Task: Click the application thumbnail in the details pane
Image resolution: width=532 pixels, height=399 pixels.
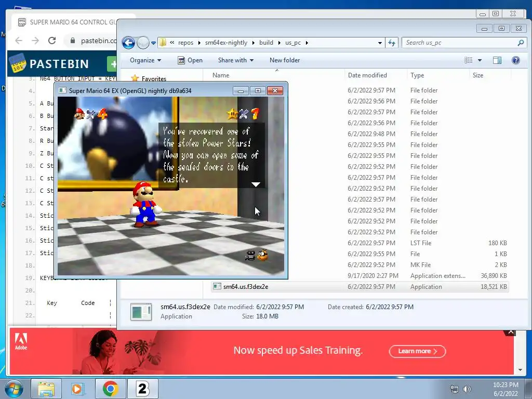Action: 141,312
